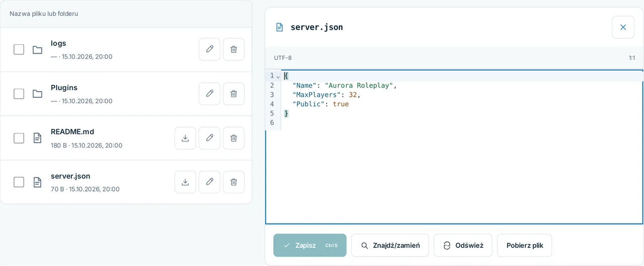Delete the logs folder using trash icon
This screenshot has width=644, height=266.
pos(233,49)
